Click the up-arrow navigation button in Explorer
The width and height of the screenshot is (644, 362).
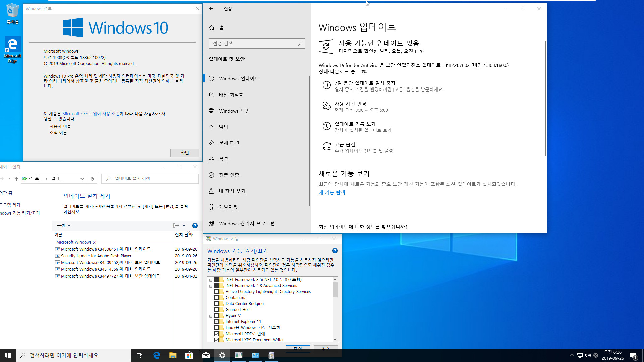tap(16, 179)
